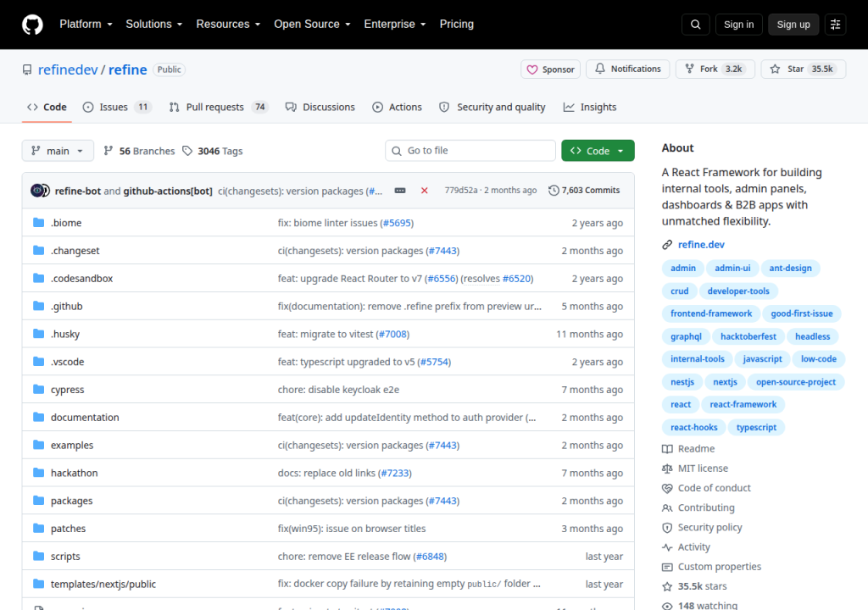Click the refine-bot avatar image
Screen dimensions: 868x610
click(x=37, y=191)
